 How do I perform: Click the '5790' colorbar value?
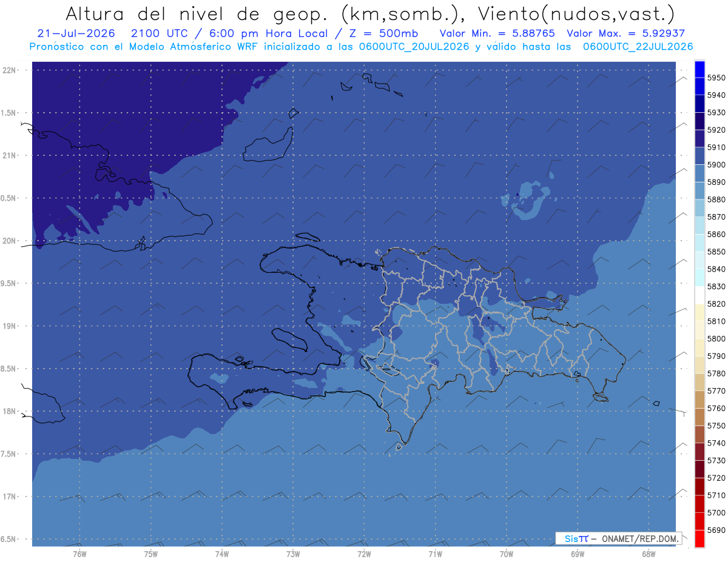point(716,356)
